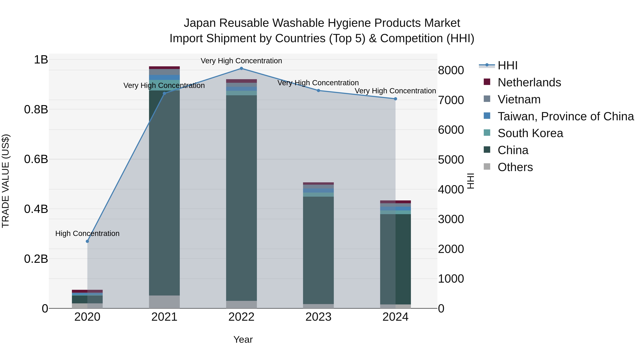Click the subtitle 'Import Shipment by Countries (Top 5)'
Screen dimensions: 644x362
click(267, 38)
